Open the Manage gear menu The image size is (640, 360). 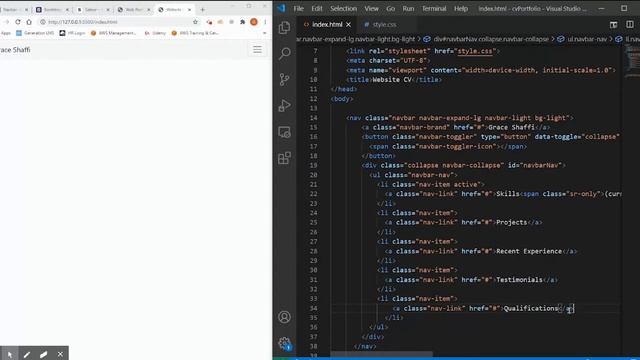click(284, 343)
